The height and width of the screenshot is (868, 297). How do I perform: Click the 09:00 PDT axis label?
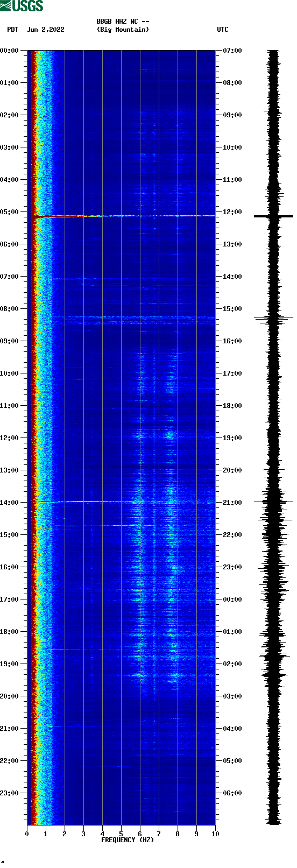coord(10,341)
